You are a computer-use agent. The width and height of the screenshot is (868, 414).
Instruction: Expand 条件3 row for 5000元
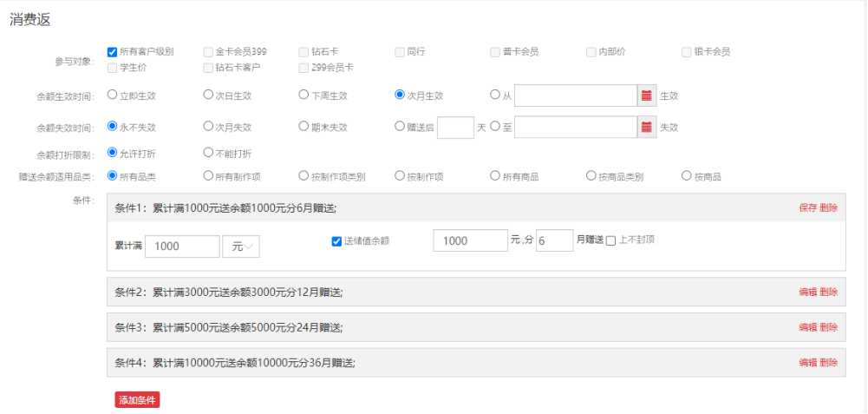476,327
